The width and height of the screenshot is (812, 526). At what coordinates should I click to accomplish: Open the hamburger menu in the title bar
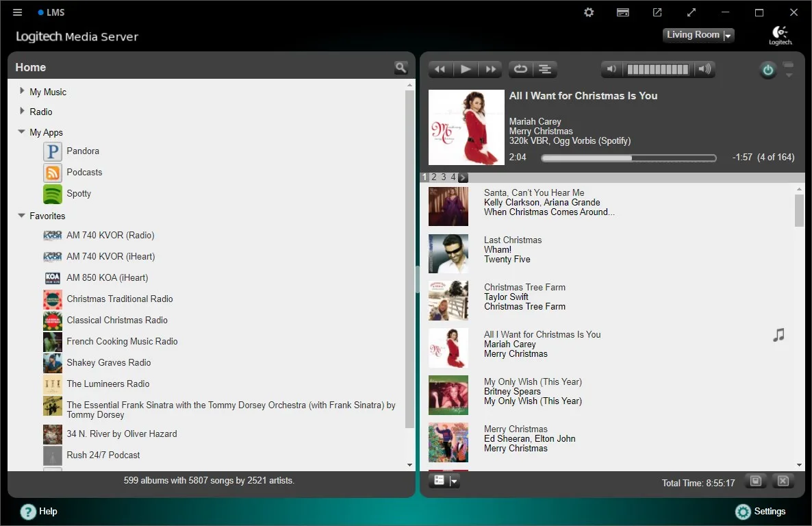tap(18, 12)
